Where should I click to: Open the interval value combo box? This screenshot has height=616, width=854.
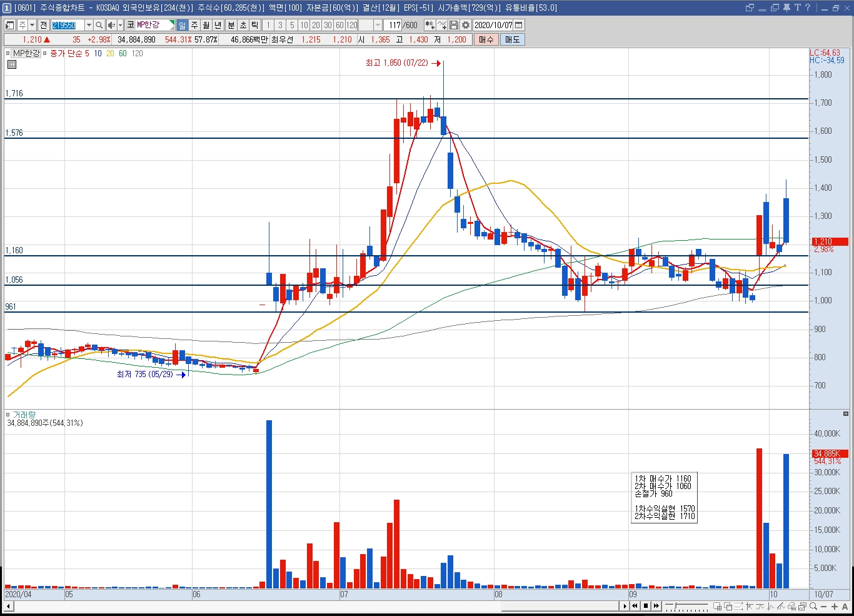point(369,25)
